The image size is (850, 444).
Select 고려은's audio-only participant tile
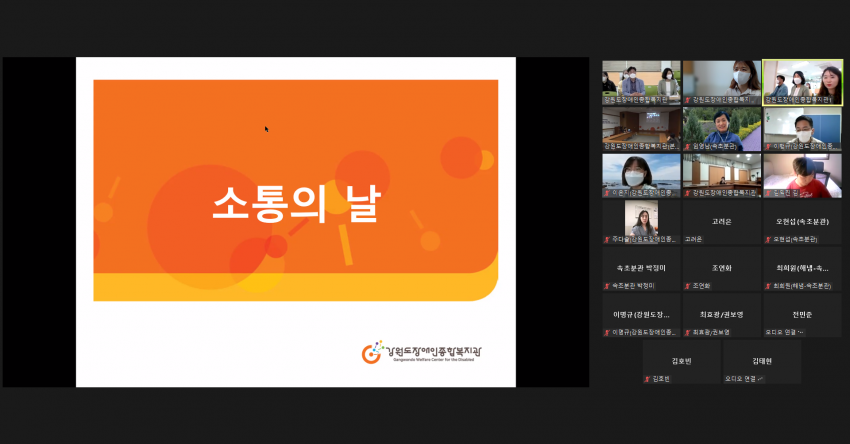click(722, 222)
